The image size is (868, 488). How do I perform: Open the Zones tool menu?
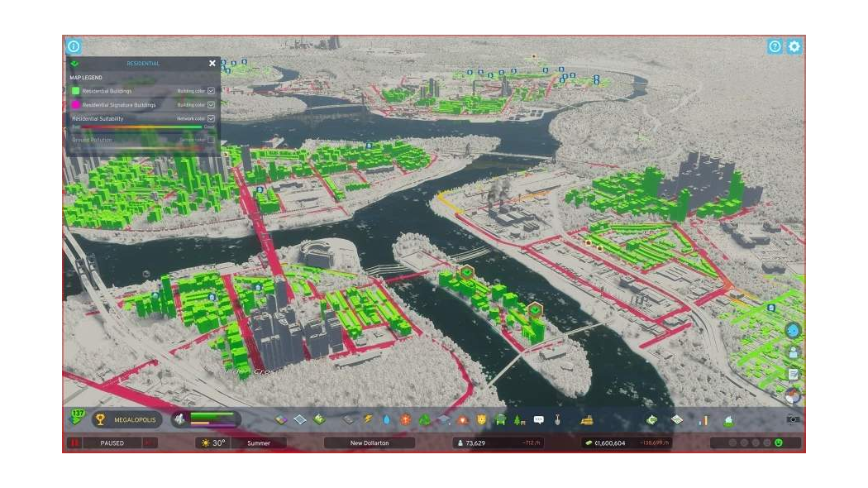281,420
